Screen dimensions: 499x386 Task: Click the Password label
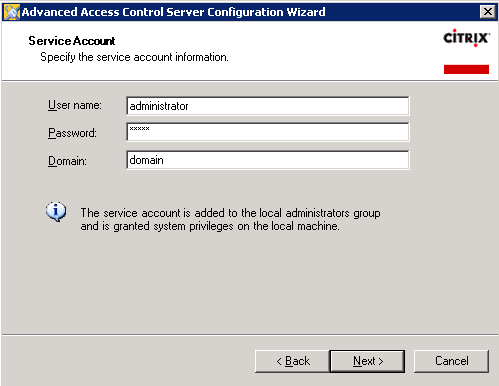(72, 133)
